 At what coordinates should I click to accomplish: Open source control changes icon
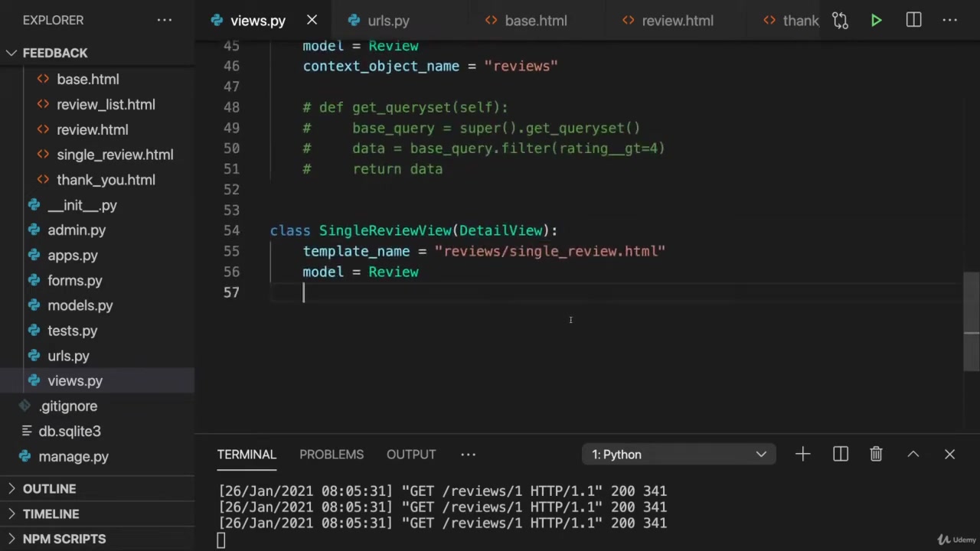click(840, 21)
